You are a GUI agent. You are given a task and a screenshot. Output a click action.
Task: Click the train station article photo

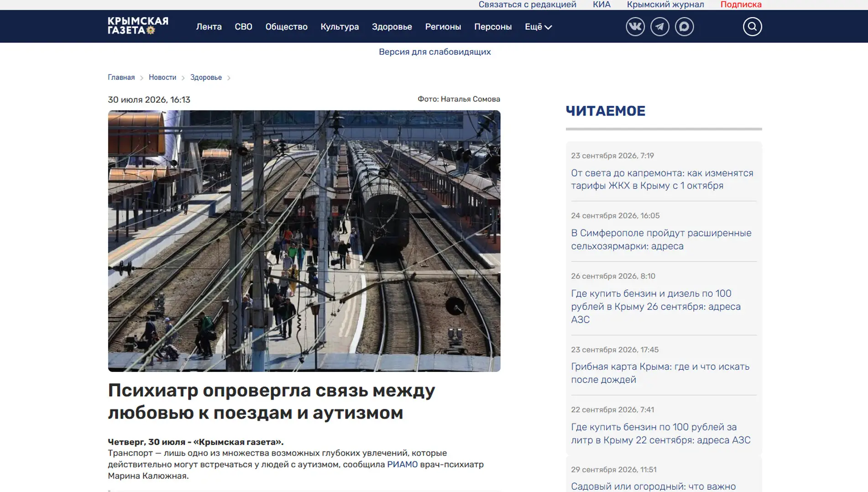304,241
